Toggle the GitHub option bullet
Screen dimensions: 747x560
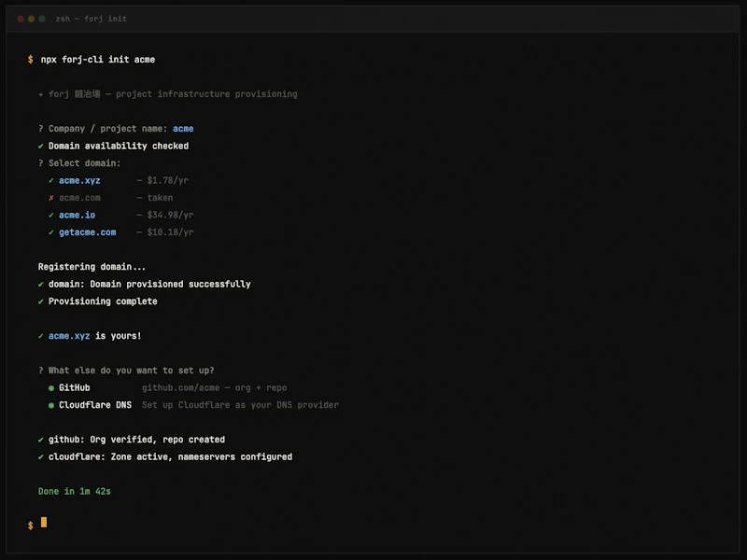click(51, 388)
